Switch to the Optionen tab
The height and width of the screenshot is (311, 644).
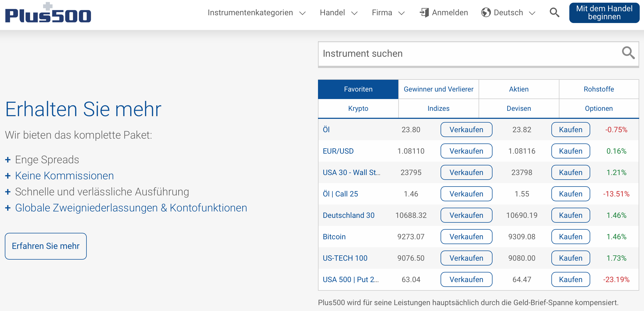coord(599,108)
